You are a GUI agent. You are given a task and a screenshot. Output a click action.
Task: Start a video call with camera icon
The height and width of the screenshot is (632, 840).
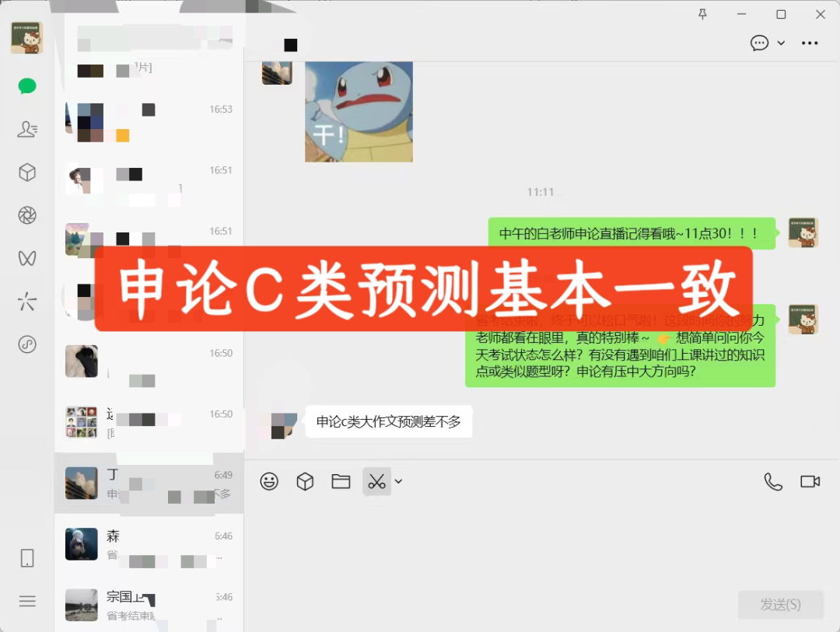(x=810, y=482)
